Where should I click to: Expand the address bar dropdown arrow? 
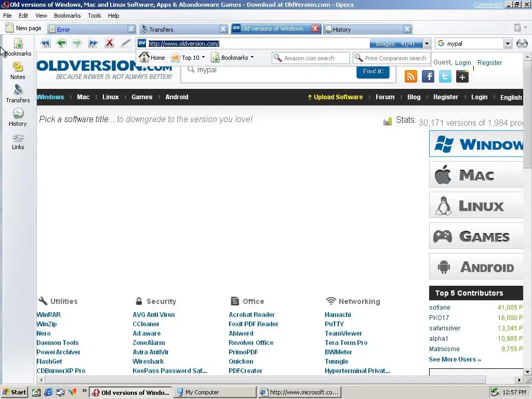click(x=427, y=44)
